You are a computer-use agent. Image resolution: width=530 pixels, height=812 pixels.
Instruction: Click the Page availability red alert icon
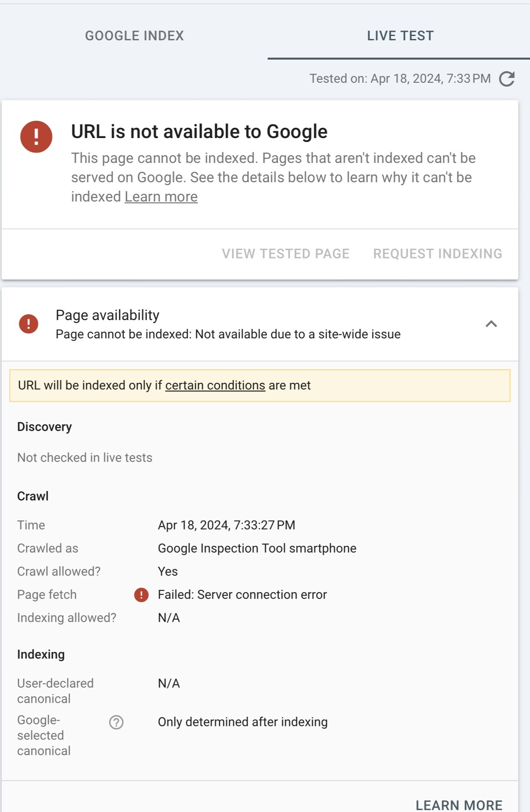point(29,324)
